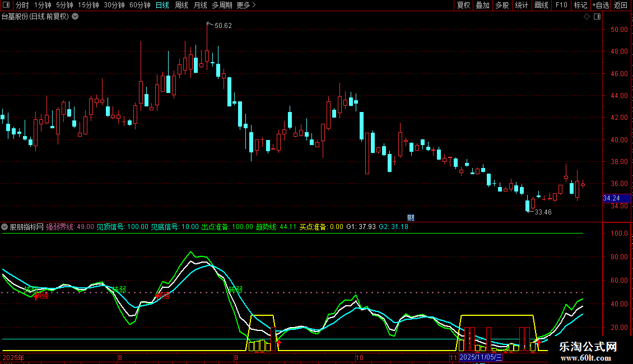Click the month 8 marker on time axis
633x364 pixels.
pyautogui.click(x=120, y=357)
